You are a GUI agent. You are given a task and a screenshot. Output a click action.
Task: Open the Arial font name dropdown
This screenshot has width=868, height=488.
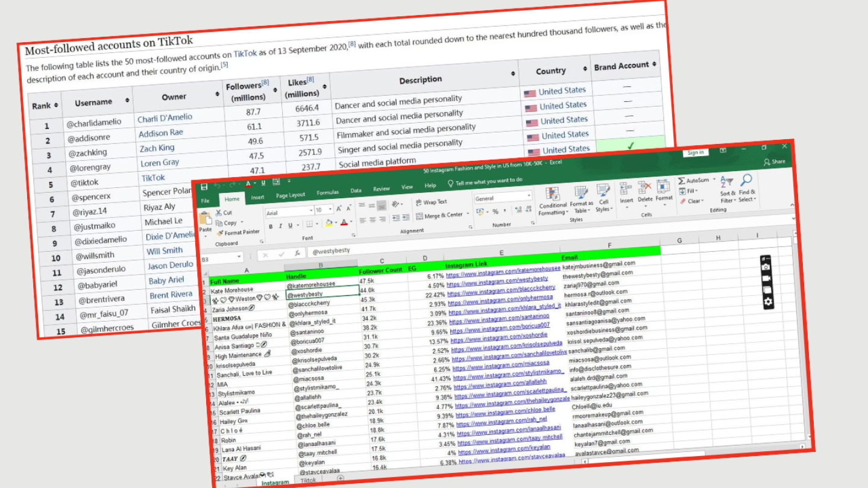pos(310,211)
